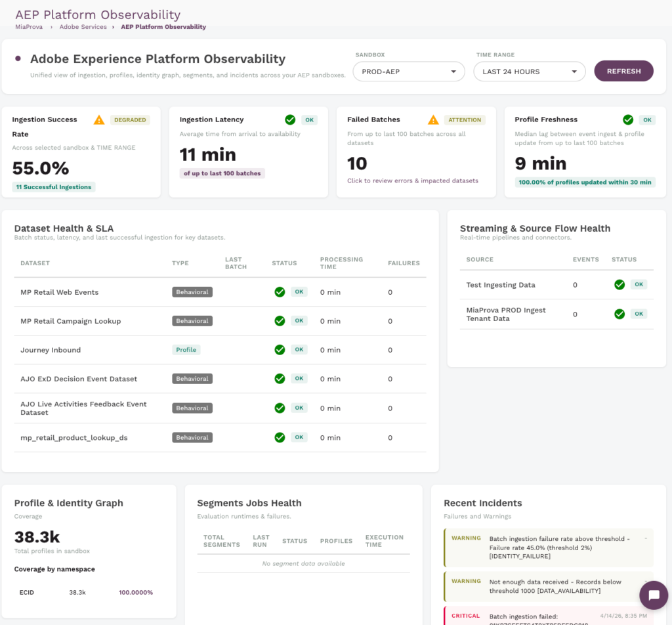Navigate to Adobe Services breadcrumb
672x625 pixels.
pos(83,27)
